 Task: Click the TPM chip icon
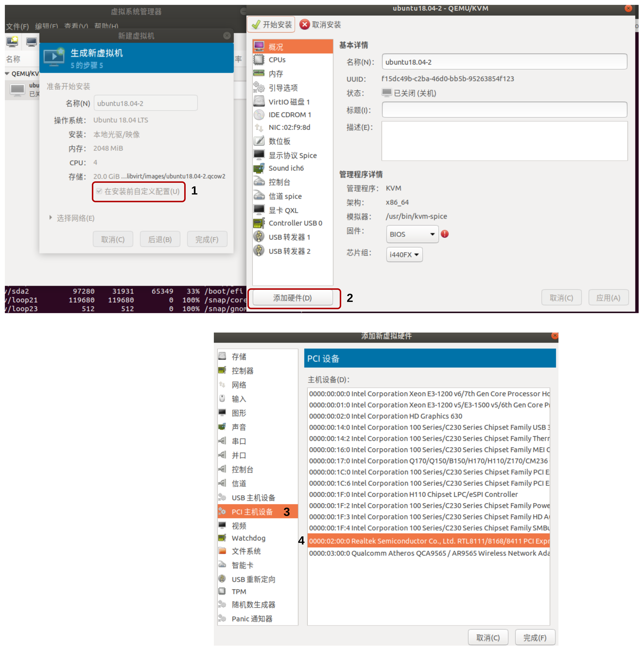[222, 591]
